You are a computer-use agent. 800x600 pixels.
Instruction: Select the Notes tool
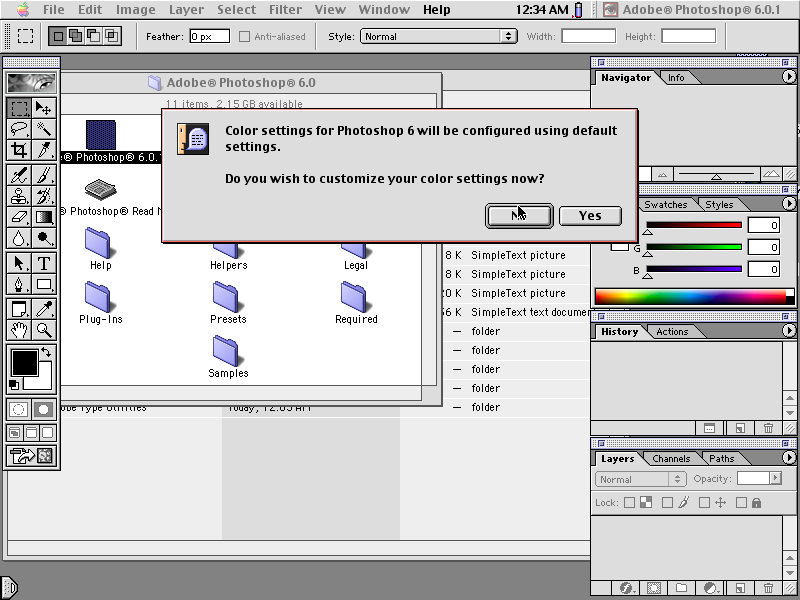tap(19, 309)
